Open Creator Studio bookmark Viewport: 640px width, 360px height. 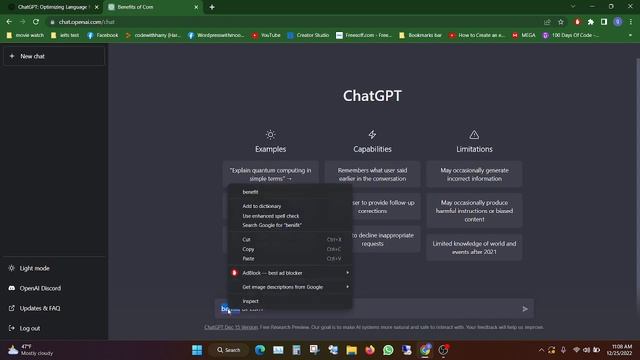click(308, 35)
